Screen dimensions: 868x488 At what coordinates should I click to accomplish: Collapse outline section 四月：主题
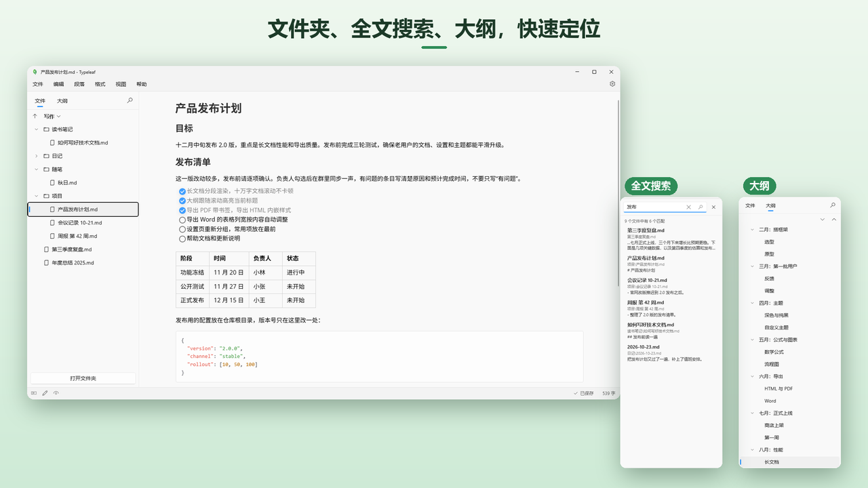751,303
